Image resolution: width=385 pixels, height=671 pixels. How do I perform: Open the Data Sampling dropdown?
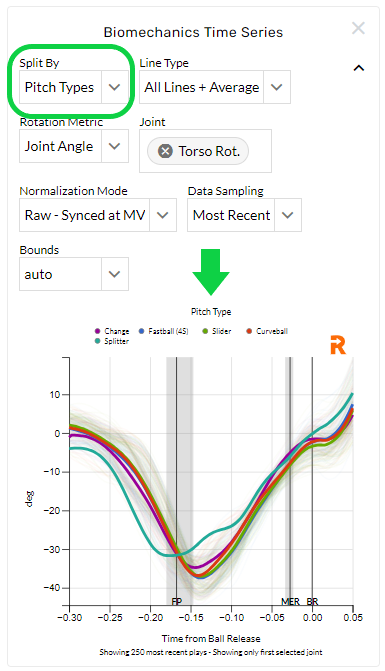(244, 215)
